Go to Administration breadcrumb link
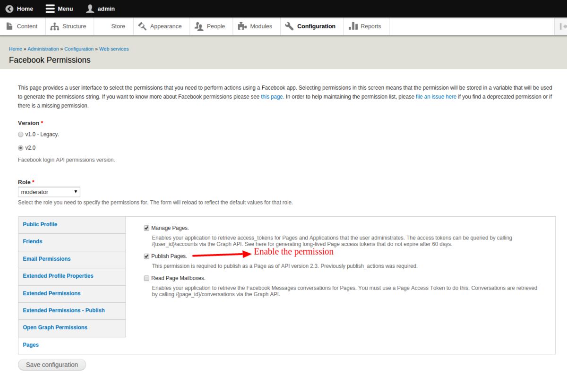The image size is (567, 392). 43,49
